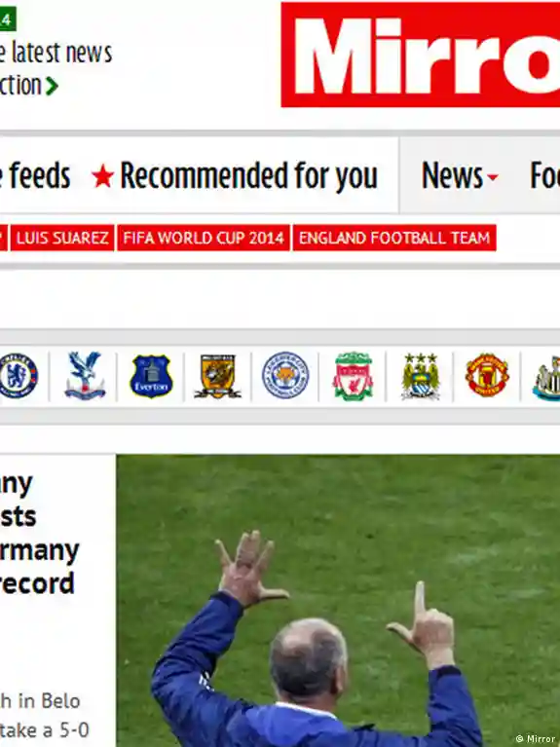The height and width of the screenshot is (747, 560).
Task: Open the feeds tab
Action: [x=35, y=176]
